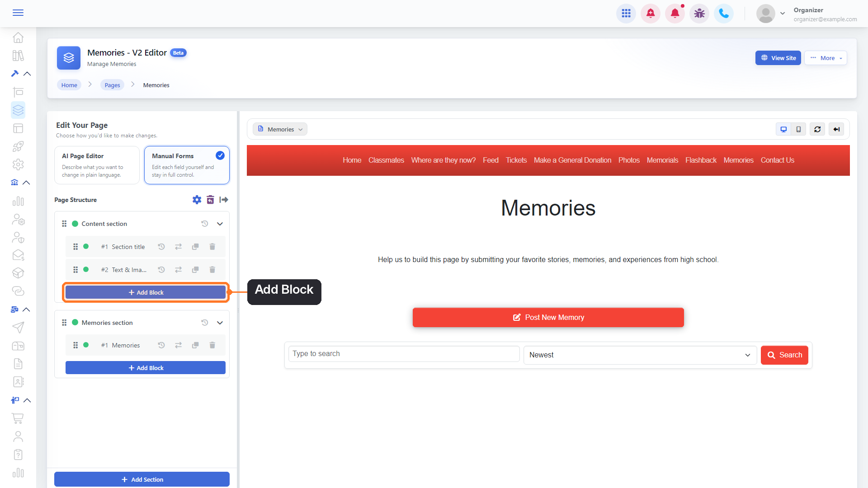Click the page structure settings gear icon
The height and width of the screenshot is (488, 868).
click(197, 200)
